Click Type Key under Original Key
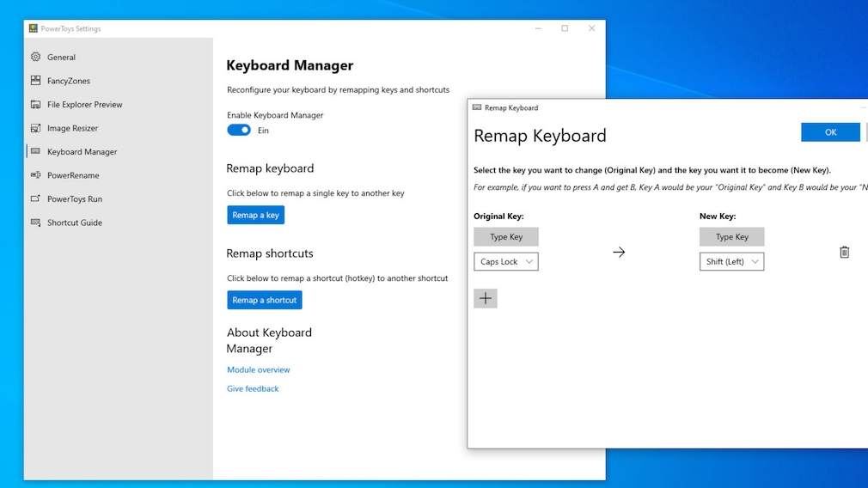 506,237
